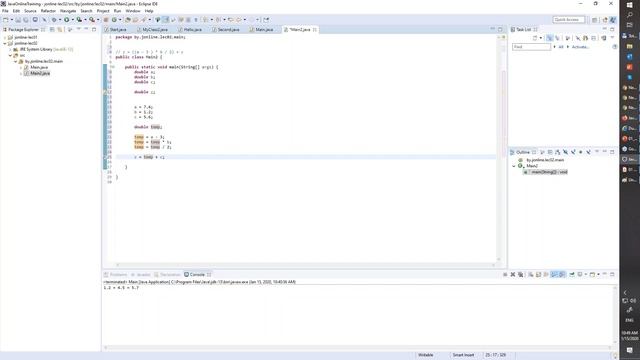The width and height of the screenshot is (640, 360).
Task: Open Package Explorer view menu
Action: tap(78, 29)
